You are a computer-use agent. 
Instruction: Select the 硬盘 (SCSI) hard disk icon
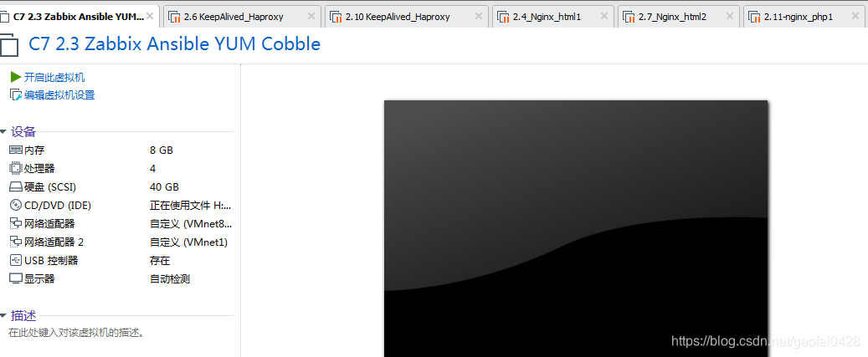pyautogui.click(x=16, y=186)
